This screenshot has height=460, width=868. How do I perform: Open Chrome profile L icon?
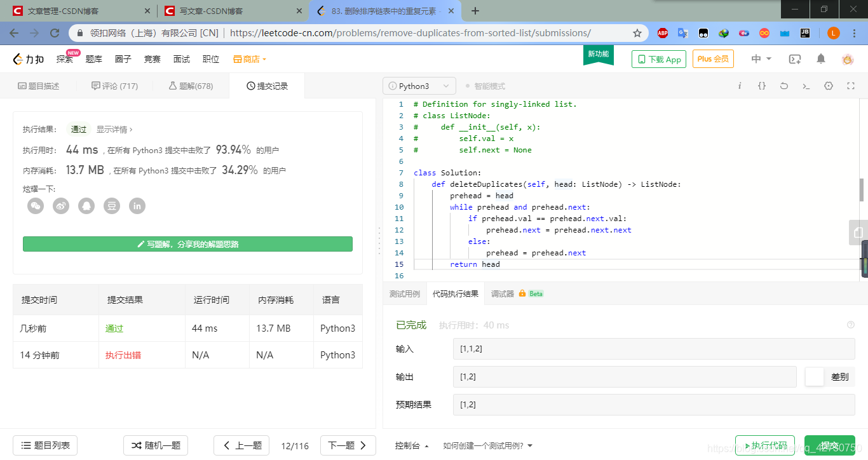point(834,33)
